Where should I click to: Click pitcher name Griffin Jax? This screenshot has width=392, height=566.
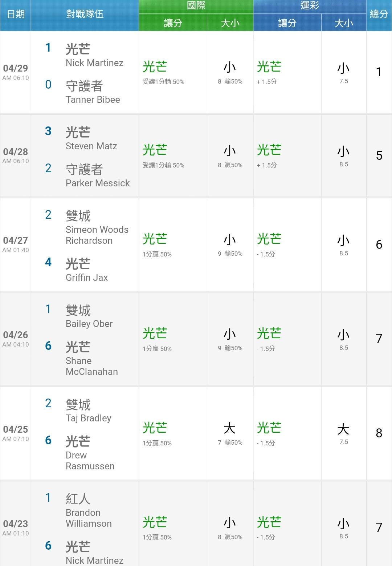tap(87, 278)
